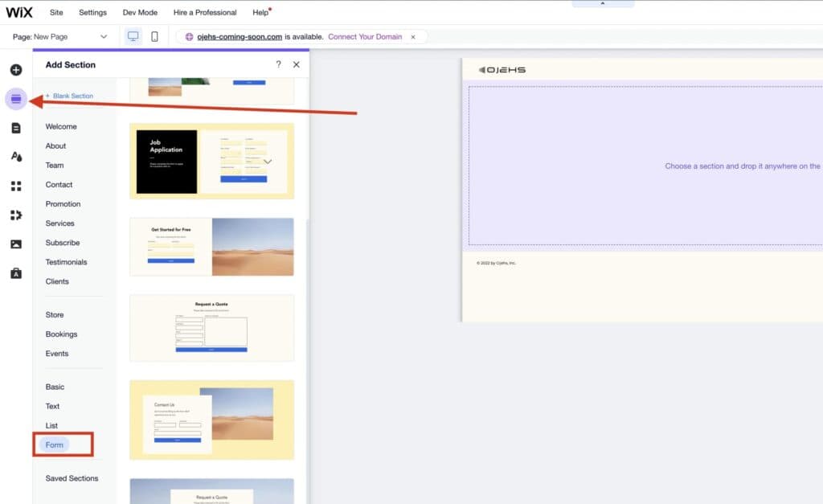Viewport: 823px width, 504px height.
Task: Open Saved Sections
Action: click(72, 478)
